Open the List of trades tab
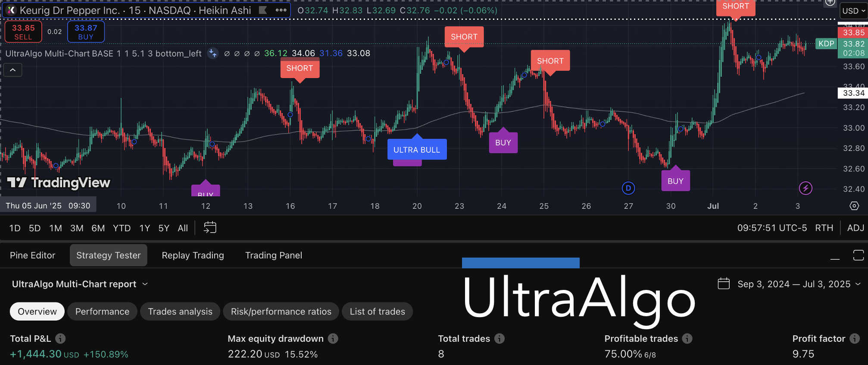The width and height of the screenshot is (868, 365). click(x=378, y=312)
